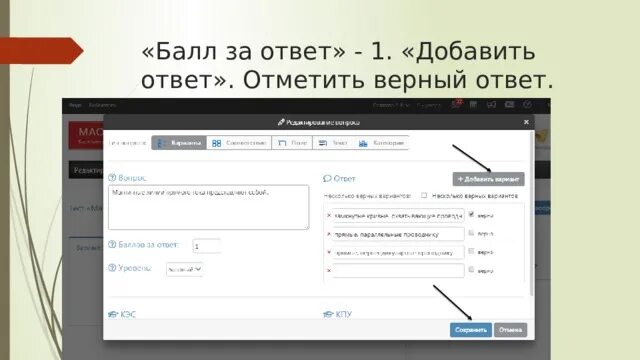Click the graduation cap icon beside КЭС
Screen dimensions: 640x360
coord(113,314)
